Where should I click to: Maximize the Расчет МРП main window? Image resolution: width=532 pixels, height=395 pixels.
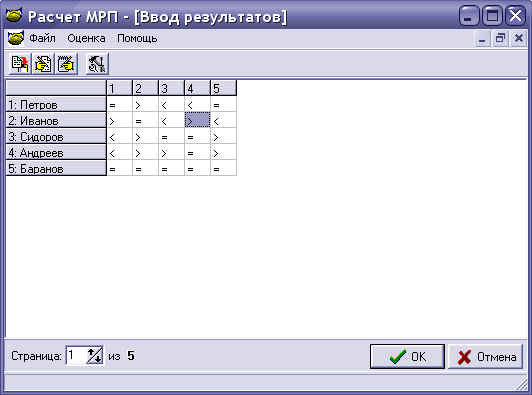pyautogui.click(x=492, y=16)
